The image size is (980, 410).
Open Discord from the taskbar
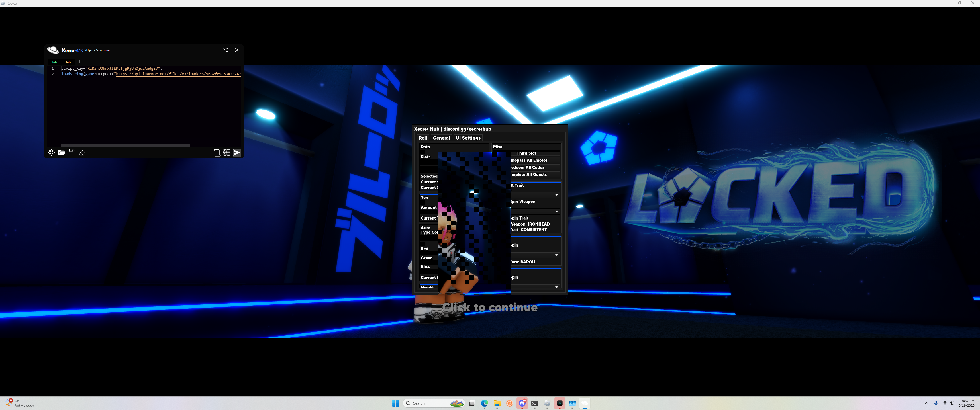pos(522,403)
